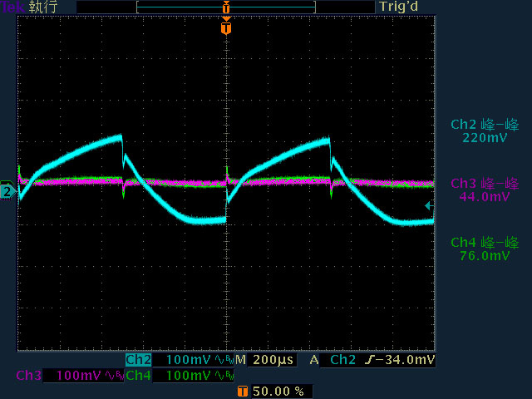Click the Ch3 coupling bandwidth symbol
Screen dimensions: 532x399
coord(115,376)
